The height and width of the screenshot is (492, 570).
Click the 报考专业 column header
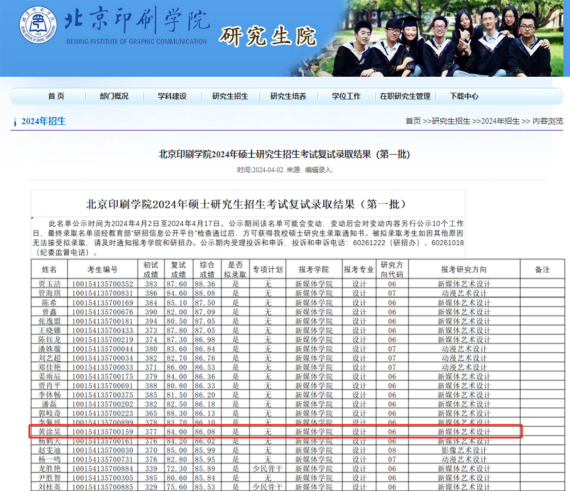(359, 269)
